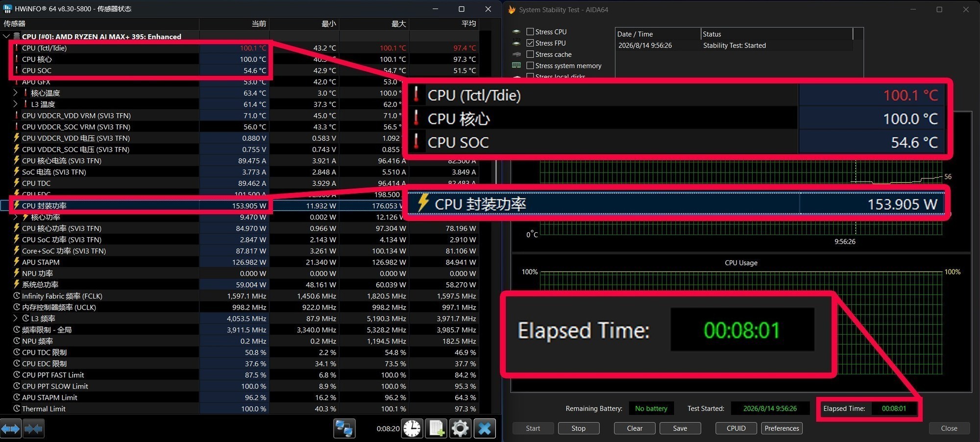This screenshot has height=442, width=980.
Task: Click the Save button
Action: click(680, 428)
